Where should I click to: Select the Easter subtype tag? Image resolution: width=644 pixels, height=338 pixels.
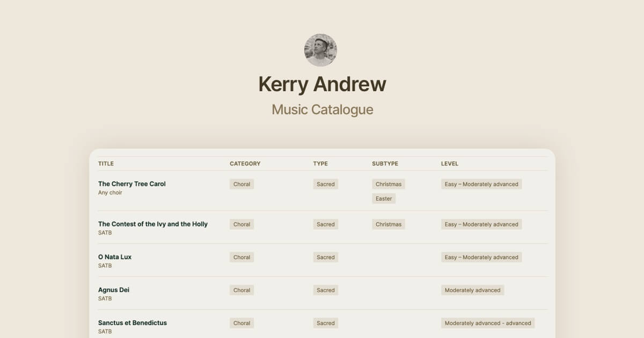tap(384, 199)
